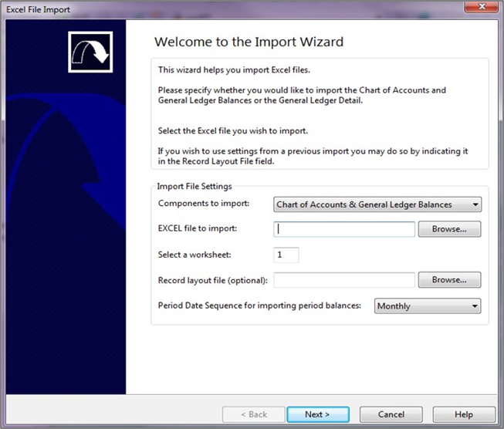The image size is (504, 429).
Task: Click the Select a worksheet number field
Action: [286, 255]
